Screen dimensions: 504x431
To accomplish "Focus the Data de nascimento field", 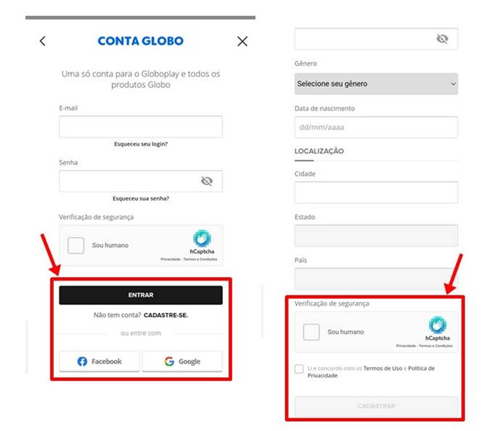I will point(376,127).
